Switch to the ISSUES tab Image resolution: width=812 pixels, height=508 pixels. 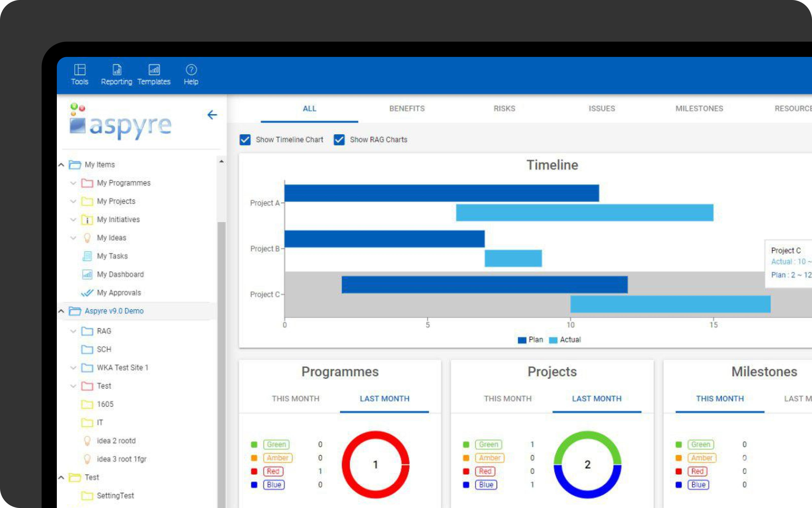click(602, 108)
